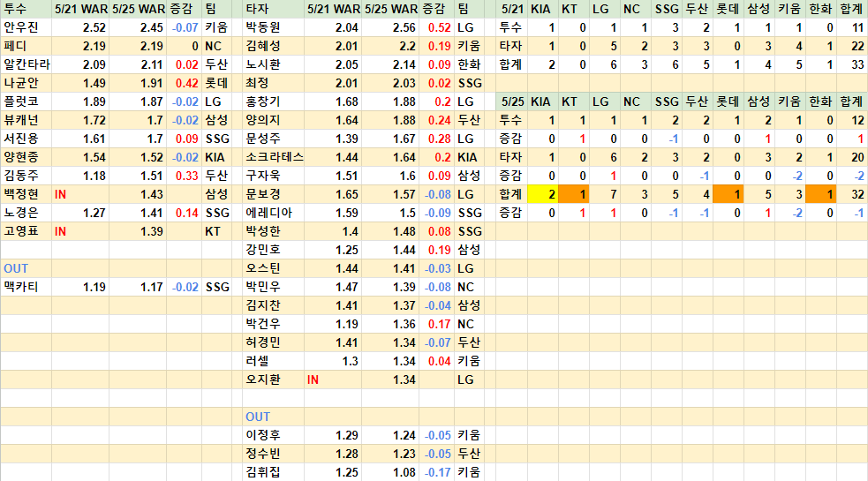Select pitcher cell 뷰캐넌

click(x=26, y=120)
